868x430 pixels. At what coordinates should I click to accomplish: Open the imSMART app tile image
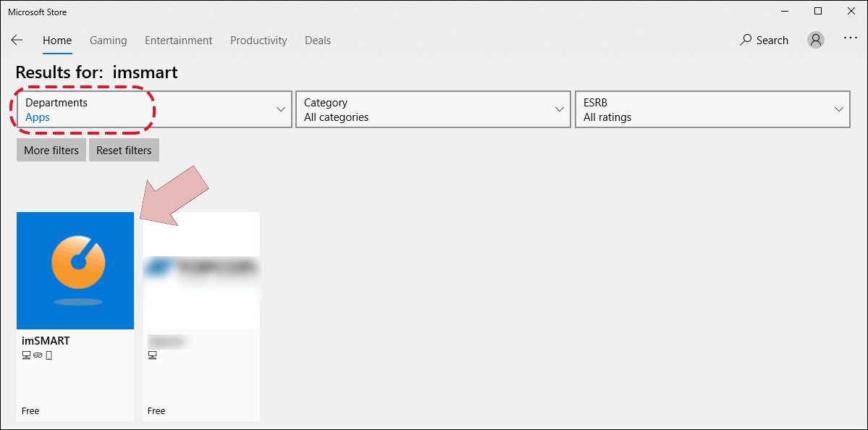pos(75,271)
